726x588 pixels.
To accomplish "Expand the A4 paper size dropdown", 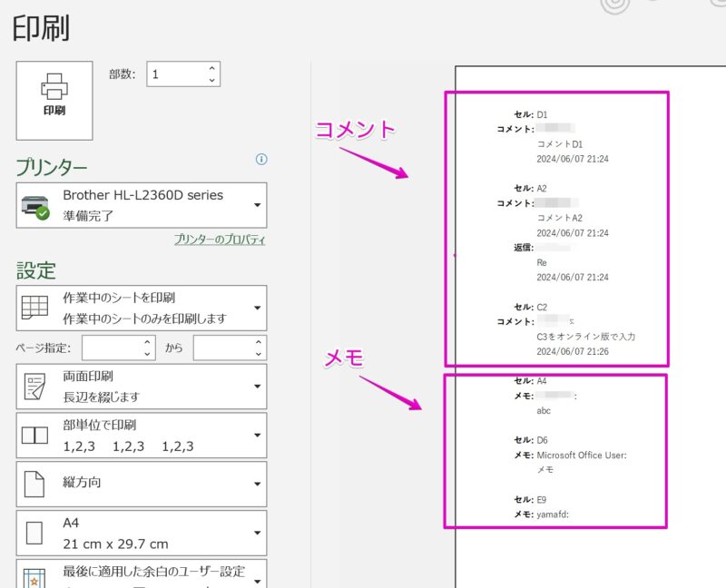I will 255,533.
